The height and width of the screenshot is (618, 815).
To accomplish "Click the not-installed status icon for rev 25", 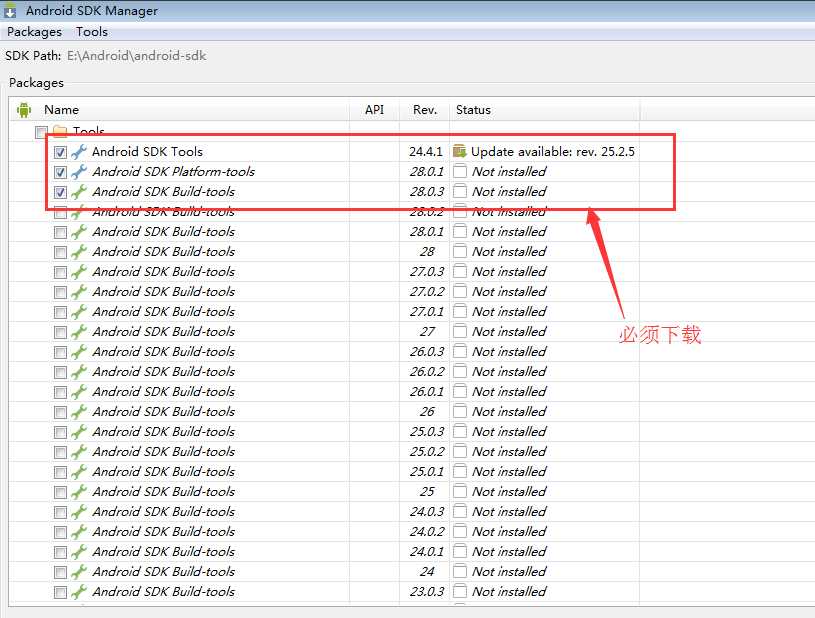I will 459,492.
